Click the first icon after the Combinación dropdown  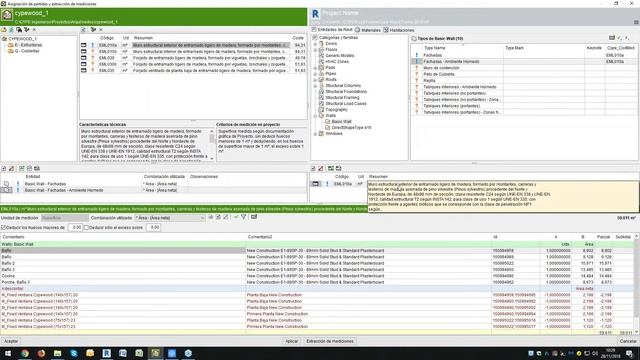tap(211, 217)
